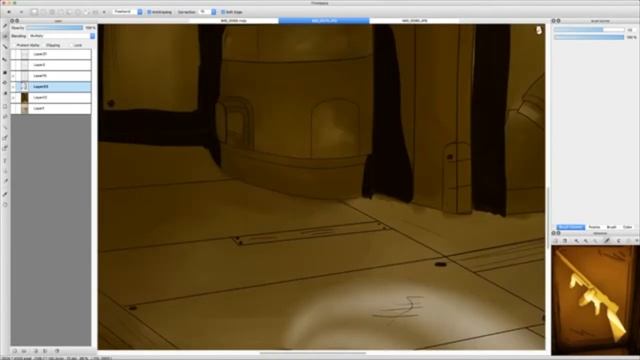Select the Select Pen tool
The height and width of the screenshot is (360, 640).
(5, 138)
